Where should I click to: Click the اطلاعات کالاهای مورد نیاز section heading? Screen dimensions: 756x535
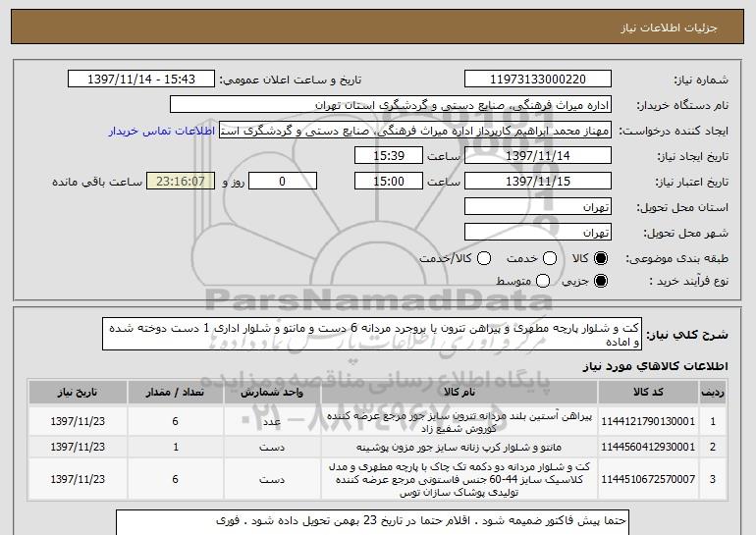click(x=655, y=366)
